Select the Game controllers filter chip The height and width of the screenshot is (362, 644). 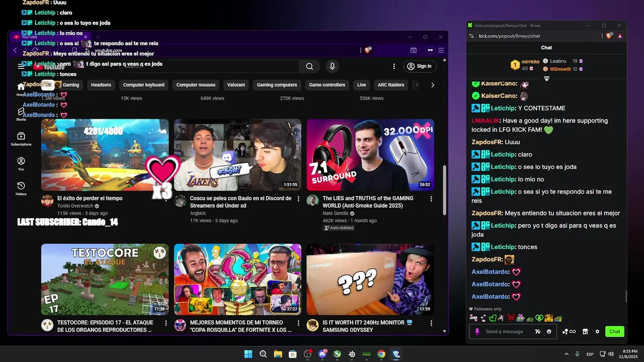click(x=327, y=85)
